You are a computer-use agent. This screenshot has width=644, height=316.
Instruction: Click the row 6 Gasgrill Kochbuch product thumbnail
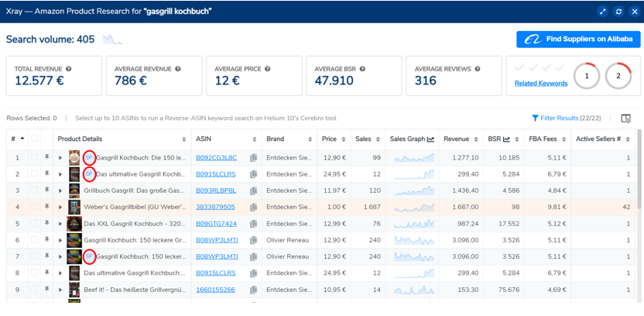tap(74, 240)
